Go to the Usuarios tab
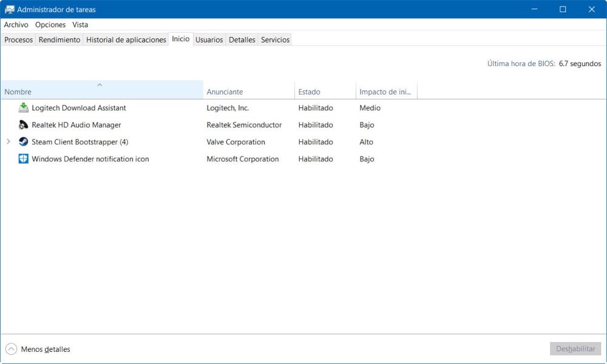The height and width of the screenshot is (364, 607). 209,40
